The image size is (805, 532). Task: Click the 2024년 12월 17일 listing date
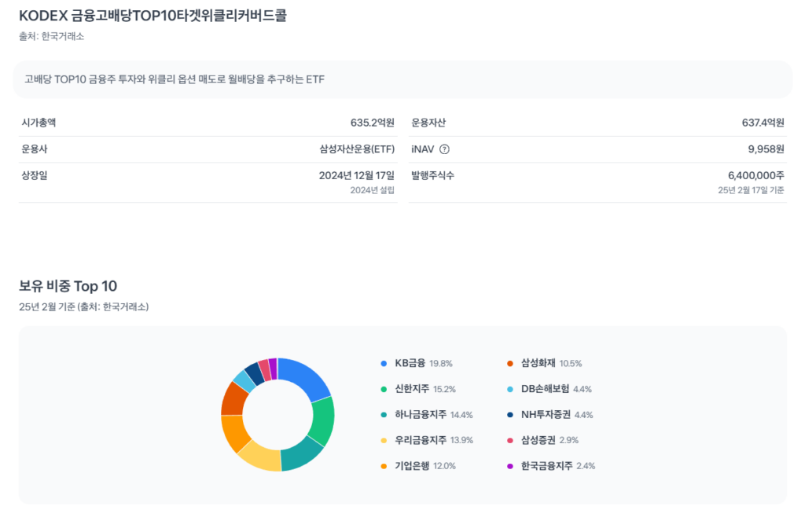357,175
